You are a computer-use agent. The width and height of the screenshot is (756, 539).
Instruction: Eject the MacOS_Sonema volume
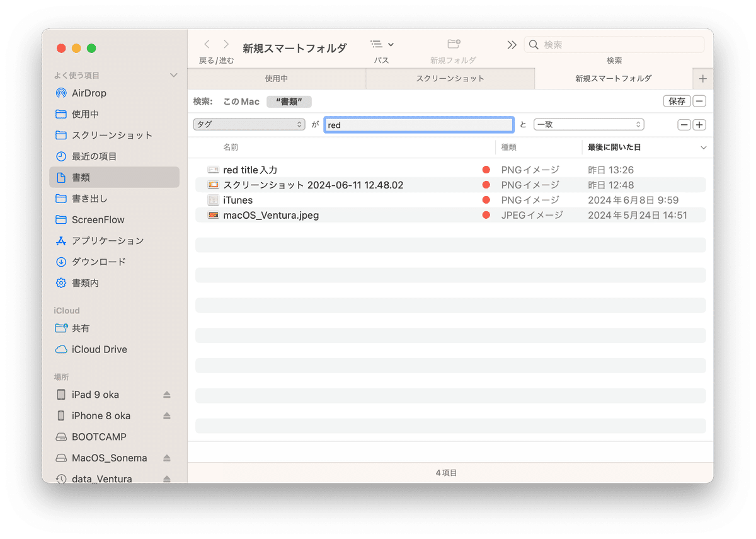click(167, 458)
